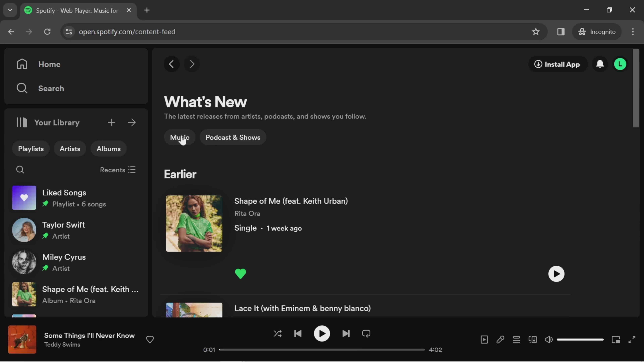Select the Podcast & Shows tab
This screenshot has height=362, width=644.
[232, 137]
